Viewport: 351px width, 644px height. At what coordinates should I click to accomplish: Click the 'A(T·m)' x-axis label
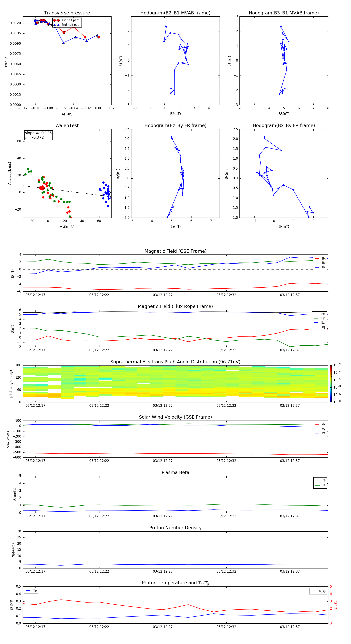click(x=67, y=114)
